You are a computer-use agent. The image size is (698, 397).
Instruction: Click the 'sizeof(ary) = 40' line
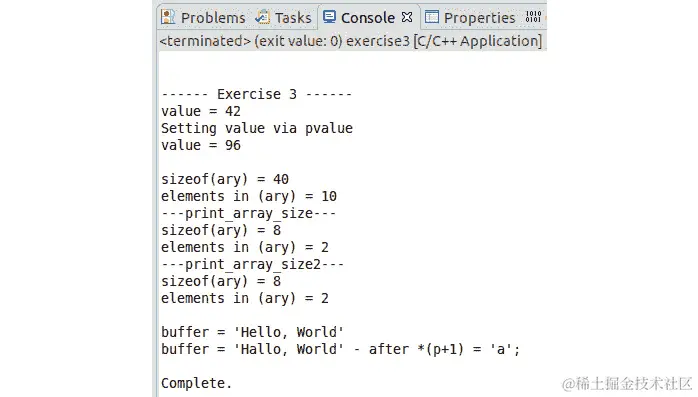[x=225, y=179]
